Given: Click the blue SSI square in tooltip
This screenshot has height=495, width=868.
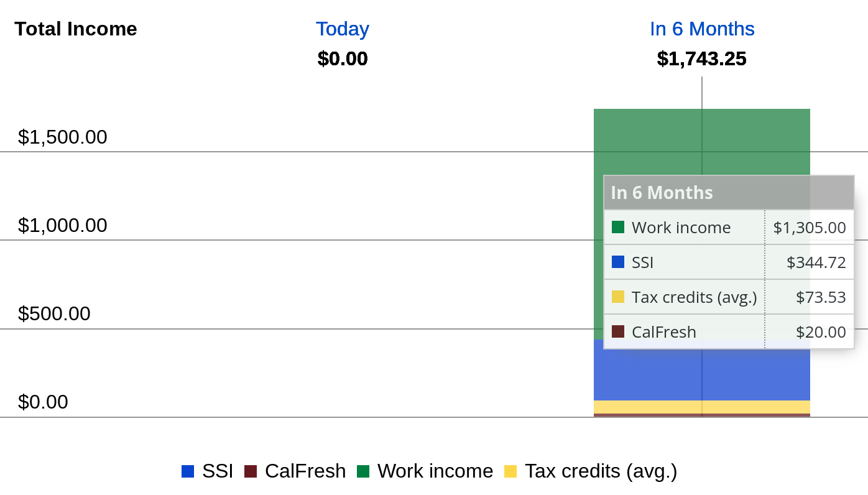Looking at the screenshot, I should coord(618,262).
